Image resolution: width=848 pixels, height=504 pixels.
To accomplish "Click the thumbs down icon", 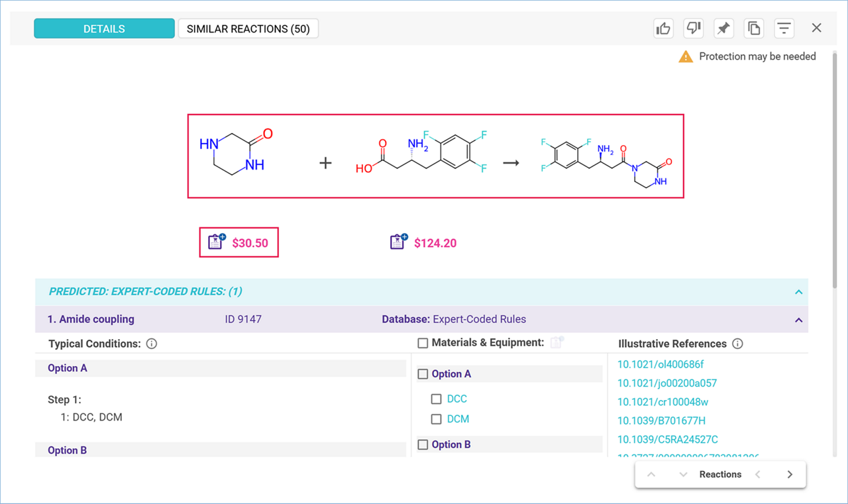I will pyautogui.click(x=693, y=28).
